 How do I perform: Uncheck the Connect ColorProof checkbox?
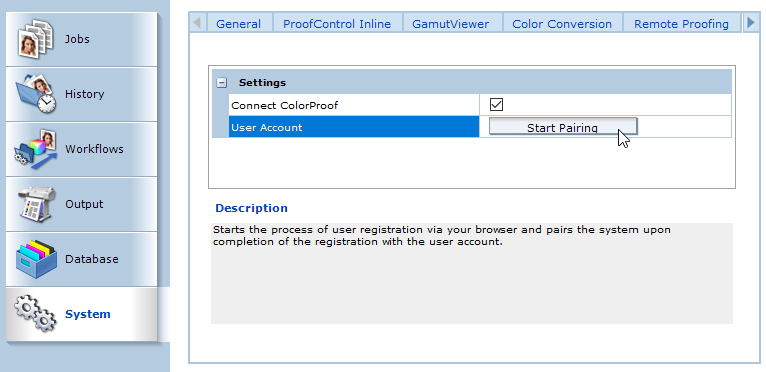pos(496,105)
